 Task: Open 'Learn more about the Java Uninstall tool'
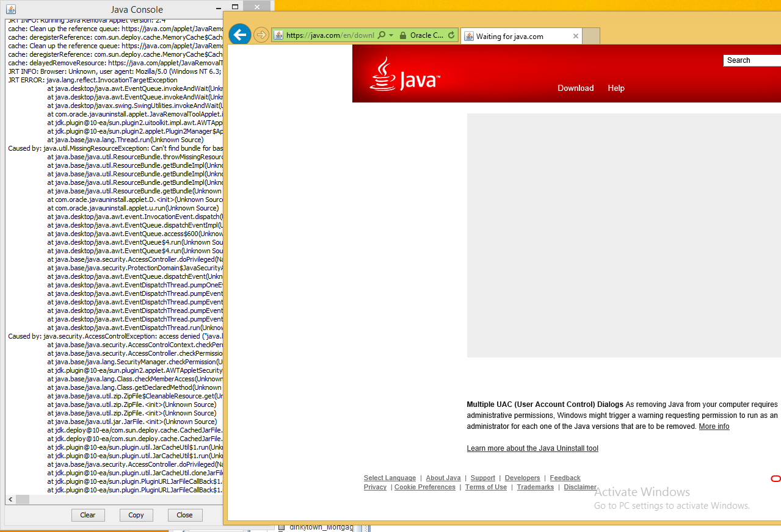(x=532, y=448)
